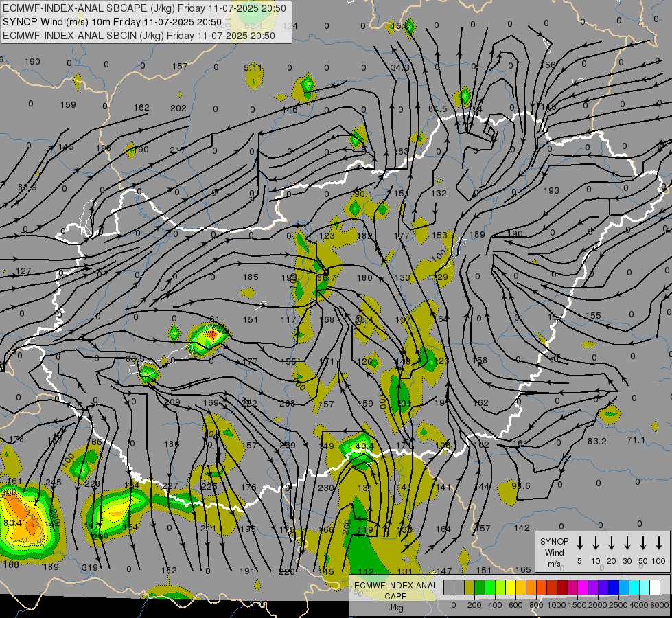Viewport: 672px width, 618px height.
Task: Click the '289' value on the map
Action: click(287, 446)
